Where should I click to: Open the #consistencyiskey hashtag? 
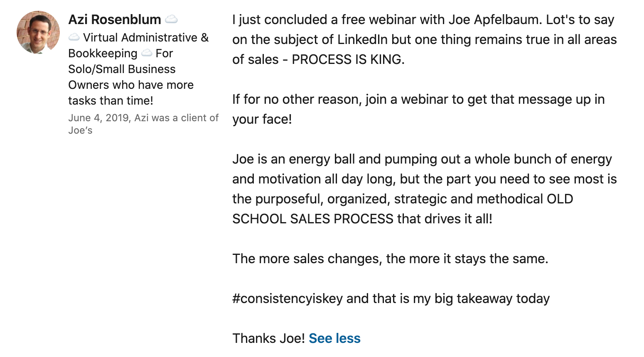(x=288, y=298)
